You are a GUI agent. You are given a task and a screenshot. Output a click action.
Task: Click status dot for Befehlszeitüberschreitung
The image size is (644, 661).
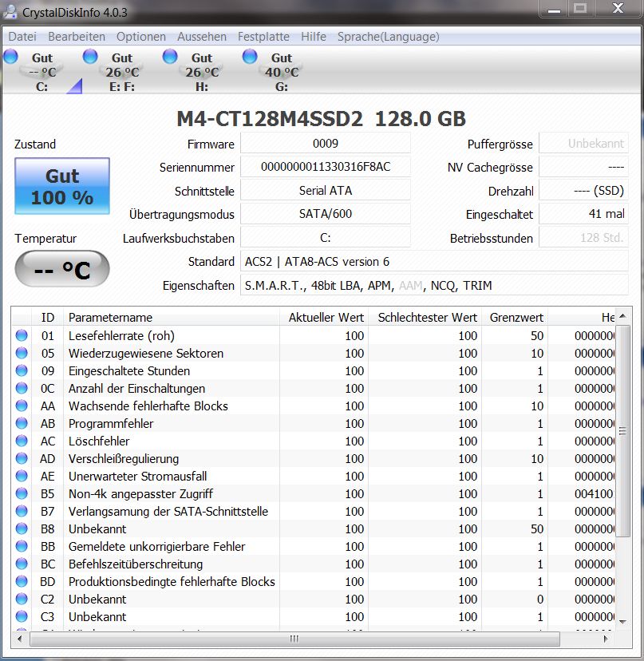click(x=22, y=564)
